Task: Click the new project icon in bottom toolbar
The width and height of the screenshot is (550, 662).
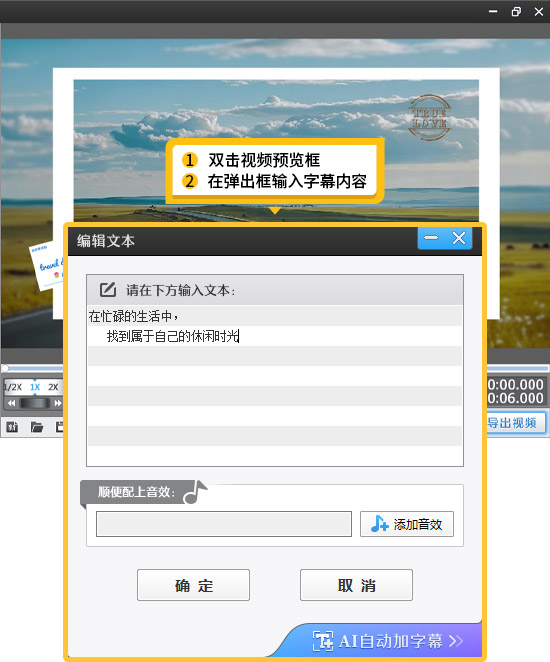Action: click(x=12, y=427)
